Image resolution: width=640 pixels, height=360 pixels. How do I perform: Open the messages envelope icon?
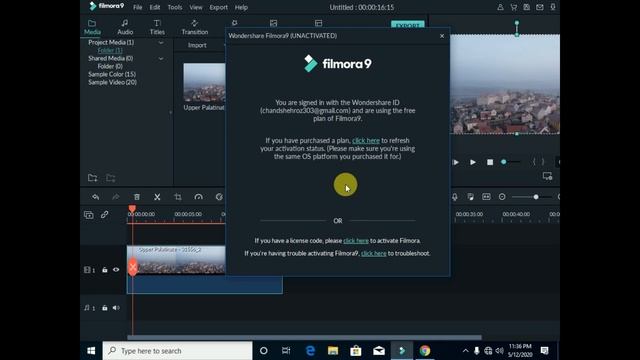pos(540,7)
